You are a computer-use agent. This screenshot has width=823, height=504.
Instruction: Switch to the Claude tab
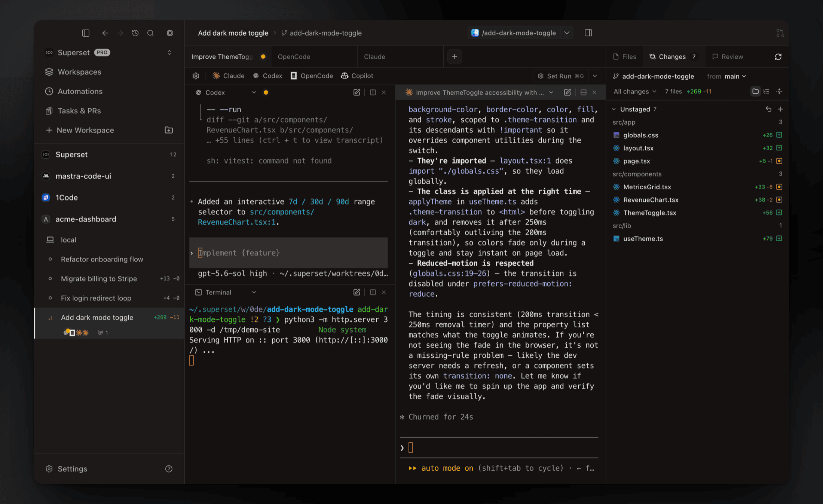tap(400, 56)
